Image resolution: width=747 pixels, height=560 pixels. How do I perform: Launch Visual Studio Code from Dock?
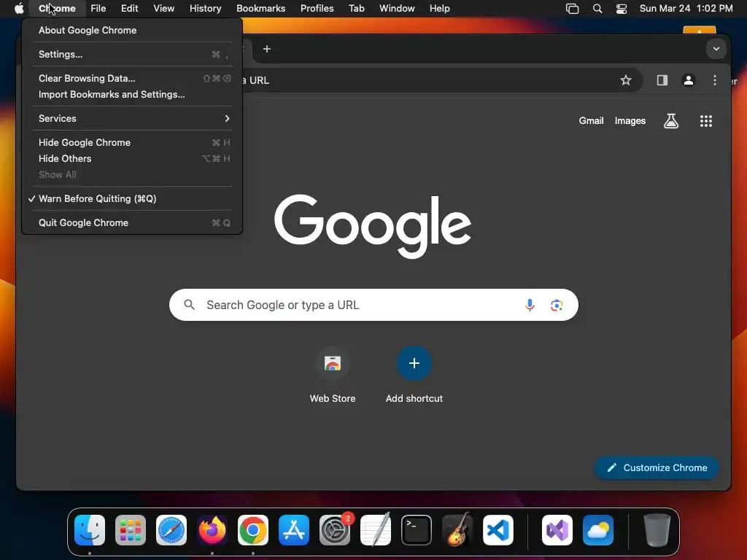click(x=498, y=529)
